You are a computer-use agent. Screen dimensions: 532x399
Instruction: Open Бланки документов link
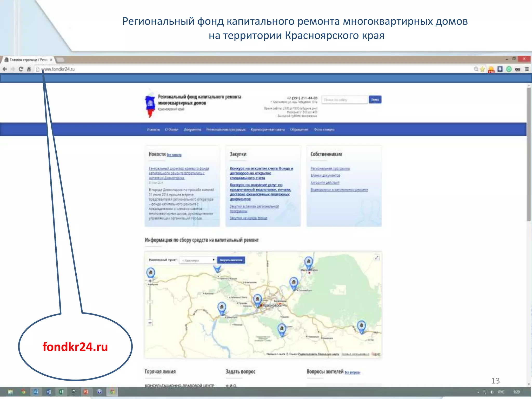[x=325, y=176]
